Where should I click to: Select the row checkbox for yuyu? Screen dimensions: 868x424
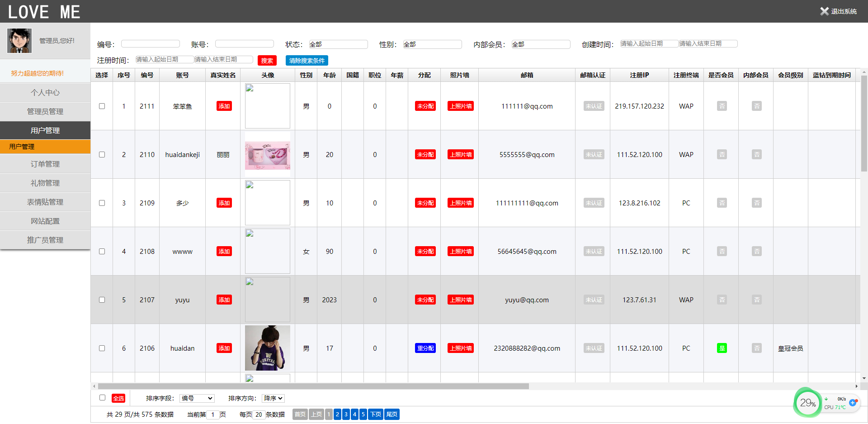(x=102, y=300)
